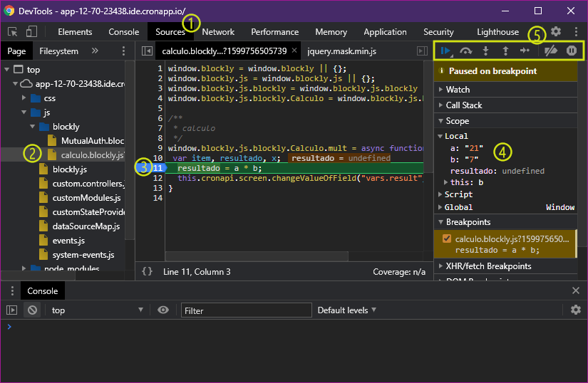Show the console sidebar icon
Image resolution: width=588 pixels, height=383 pixels.
point(11,310)
